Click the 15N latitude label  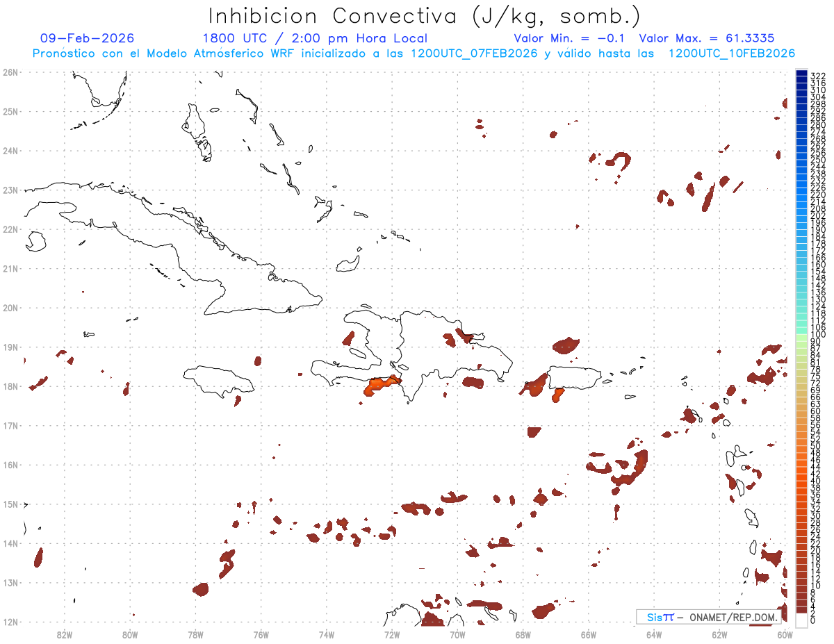click(10, 504)
